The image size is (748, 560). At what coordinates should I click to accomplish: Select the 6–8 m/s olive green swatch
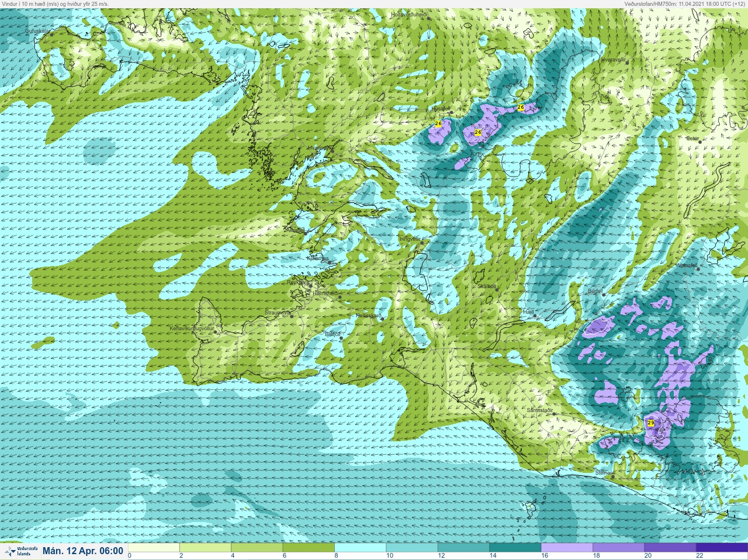[309, 548]
